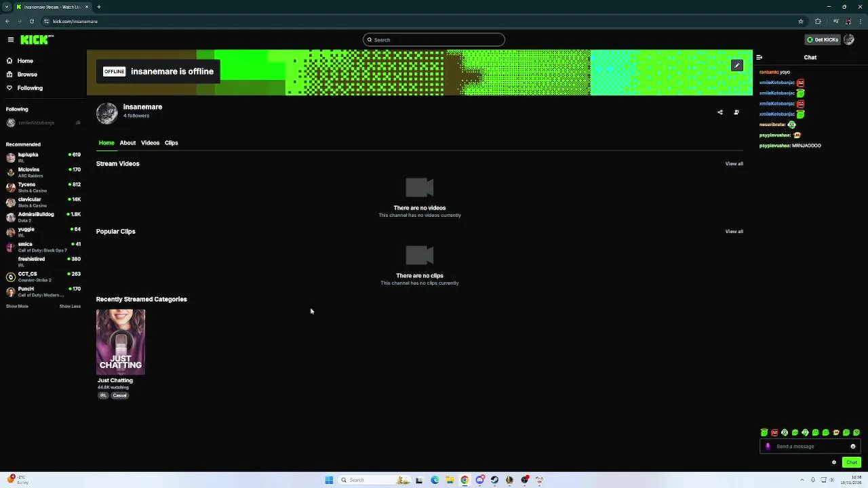
Task: View all Popular Clips
Action: (x=734, y=232)
